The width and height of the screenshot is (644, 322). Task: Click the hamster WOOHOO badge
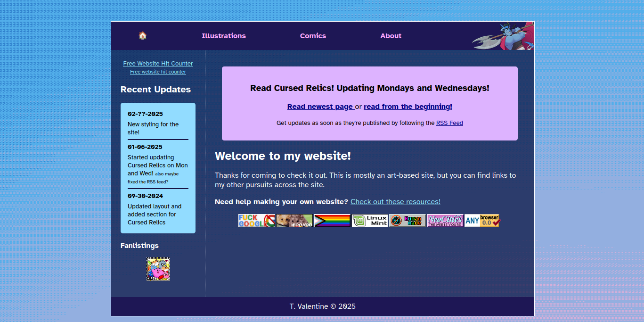[x=294, y=221]
